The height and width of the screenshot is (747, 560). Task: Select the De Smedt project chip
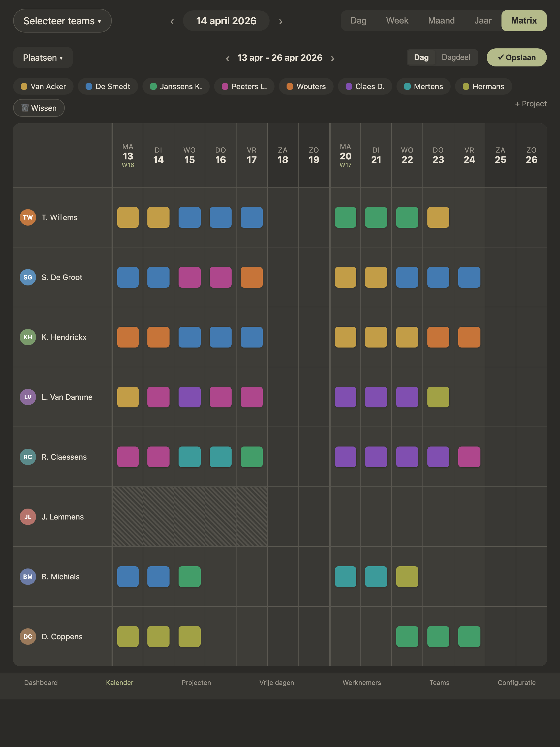(x=108, y=86)
